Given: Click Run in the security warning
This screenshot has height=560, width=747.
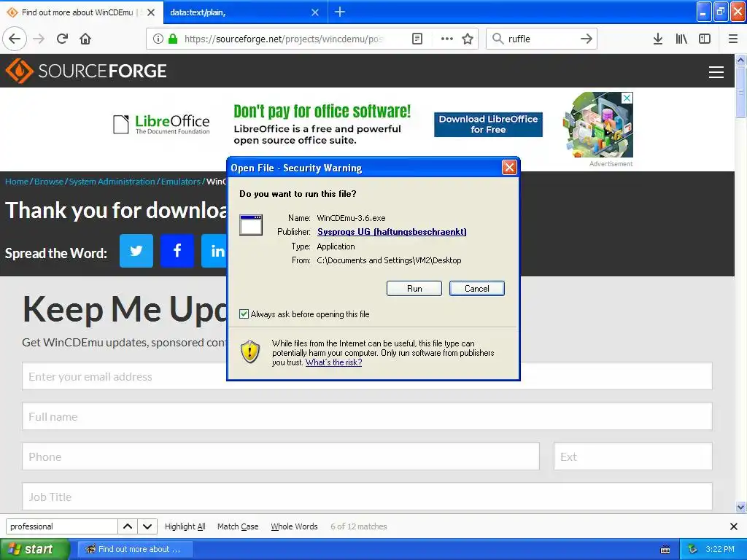Looking at the screenshot, I should 414,289.
